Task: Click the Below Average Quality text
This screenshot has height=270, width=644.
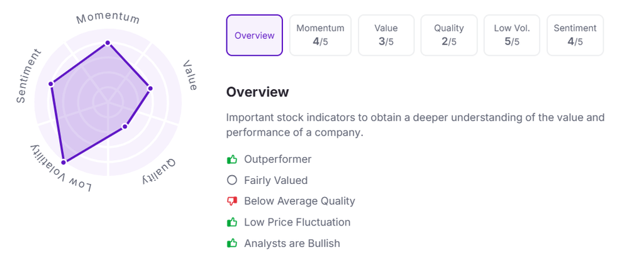Action: point(299,201)
